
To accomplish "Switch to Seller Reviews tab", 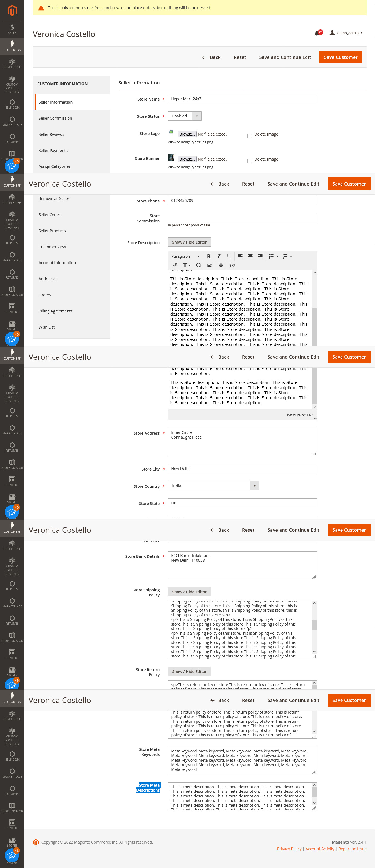I will [72, 134].
